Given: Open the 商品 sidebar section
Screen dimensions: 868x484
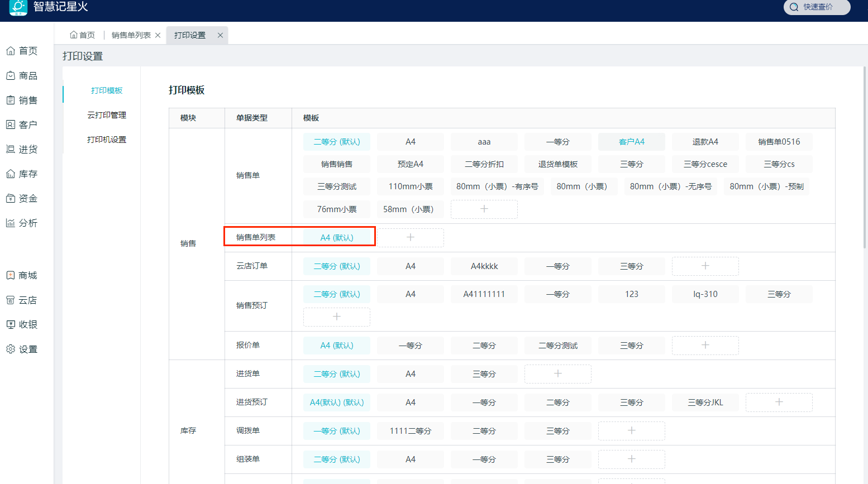Looking at the screenshot, I should [x=22, y=75].
